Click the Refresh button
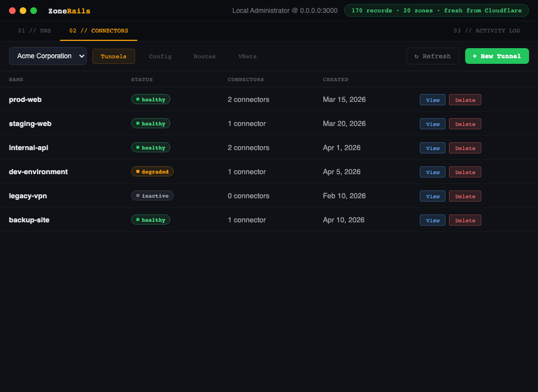 point(432,56)
